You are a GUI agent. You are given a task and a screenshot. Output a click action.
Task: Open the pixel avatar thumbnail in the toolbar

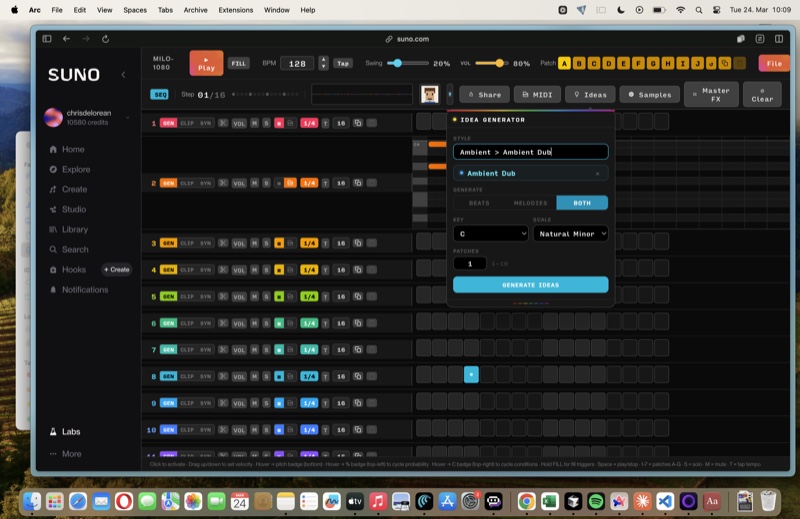(x=430, y=94)
